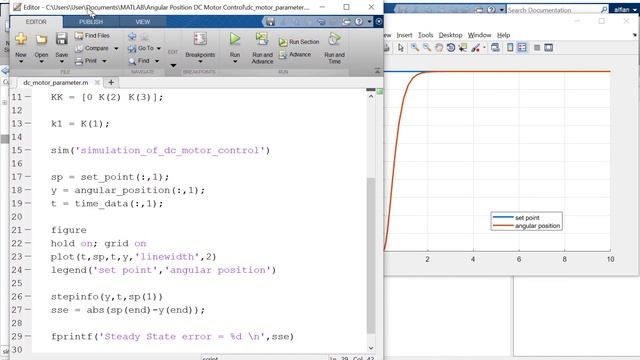Click quick access save icon in editor
Image resolution: width=640 pixels, height=360 pixels.
(270, 22)
